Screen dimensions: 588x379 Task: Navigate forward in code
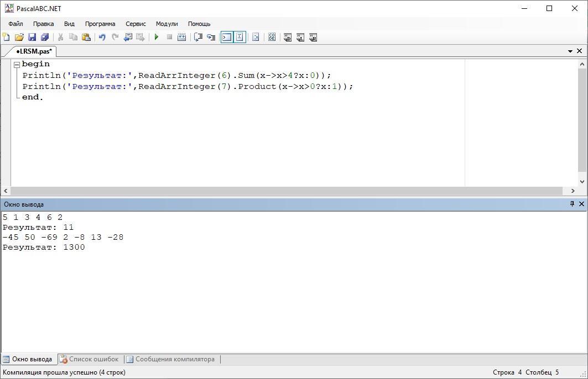[x=141, y=37]
